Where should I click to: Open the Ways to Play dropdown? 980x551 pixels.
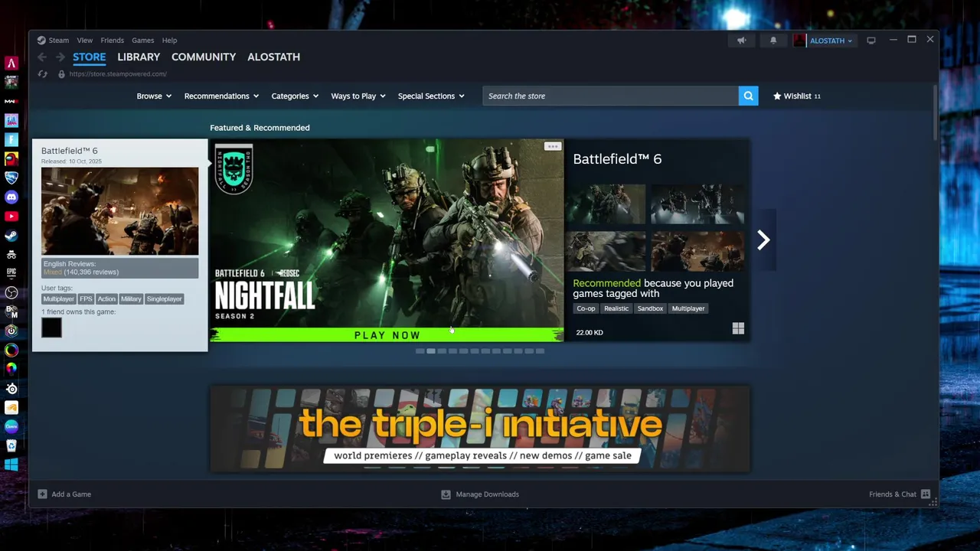coord(358,96)
